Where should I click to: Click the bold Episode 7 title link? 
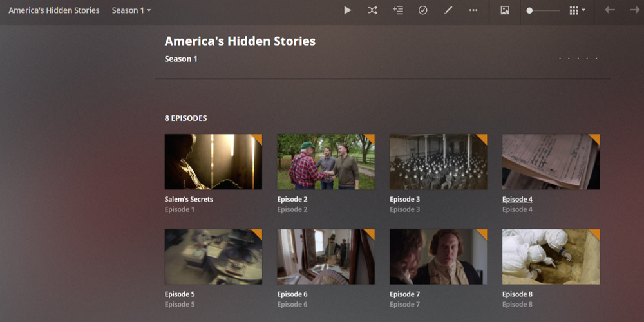pos(405,294)
